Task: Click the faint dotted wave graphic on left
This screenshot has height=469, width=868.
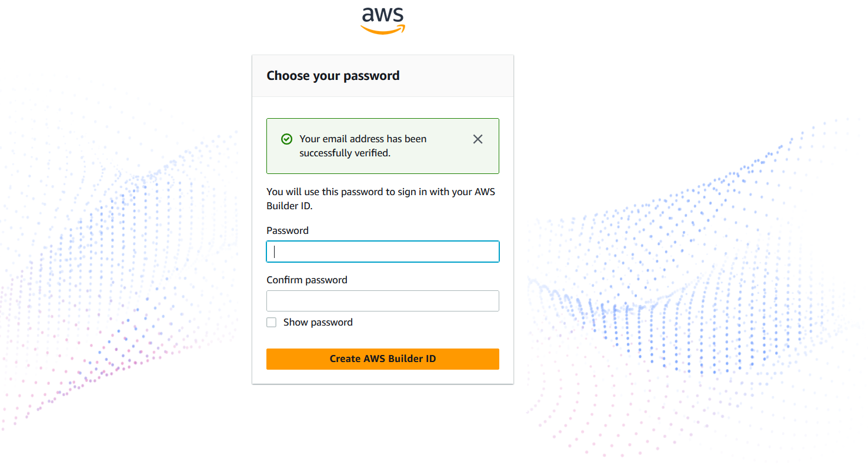Action: tap(118, 235)
